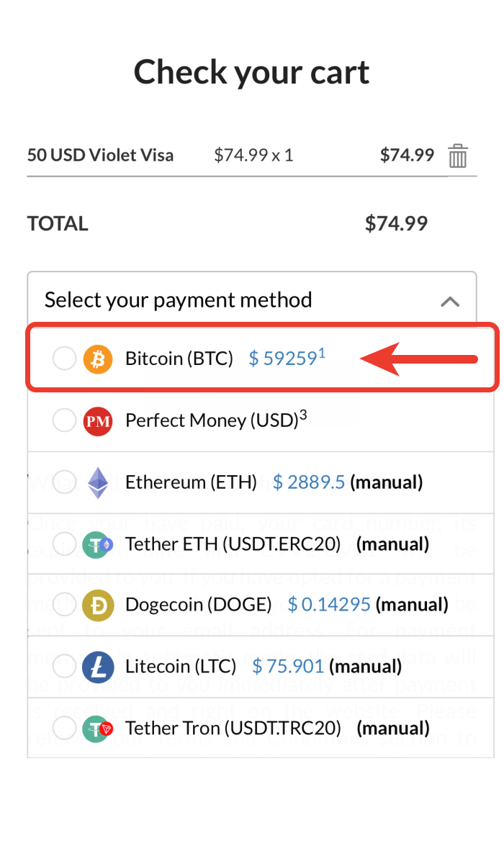
Task: Click the red Perfect Money PM icon
Action: (98, 420)
